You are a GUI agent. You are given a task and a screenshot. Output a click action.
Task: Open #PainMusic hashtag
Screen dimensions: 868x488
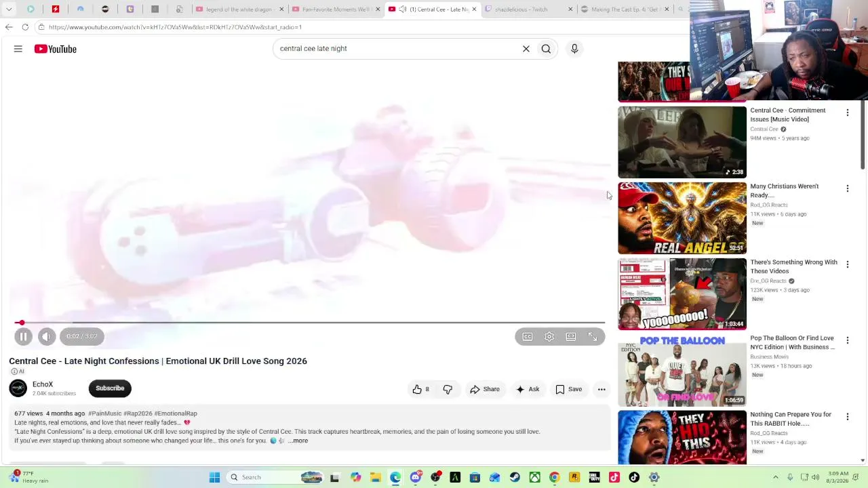point(105,413)
